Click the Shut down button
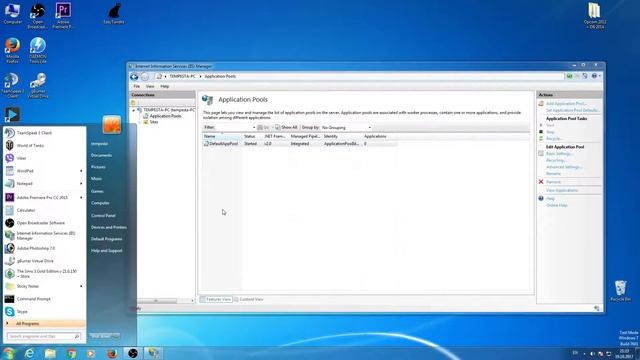640x360 pixels. (100, 336)
